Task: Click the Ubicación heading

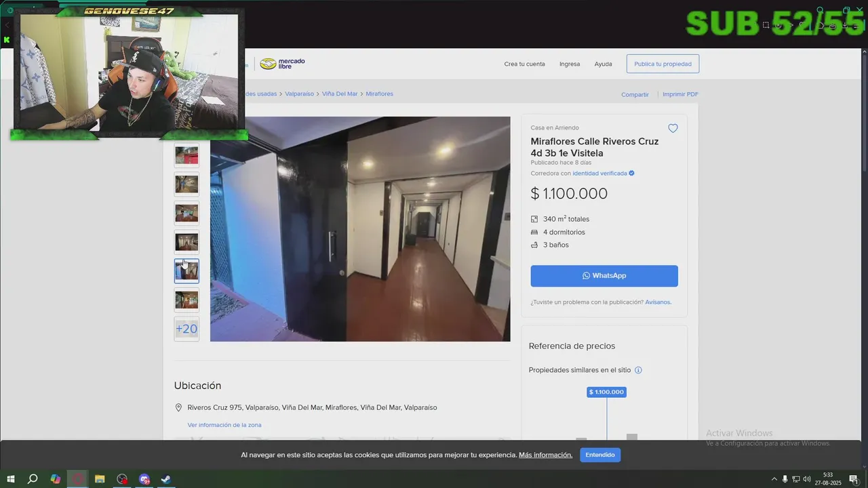Action: 197,386
